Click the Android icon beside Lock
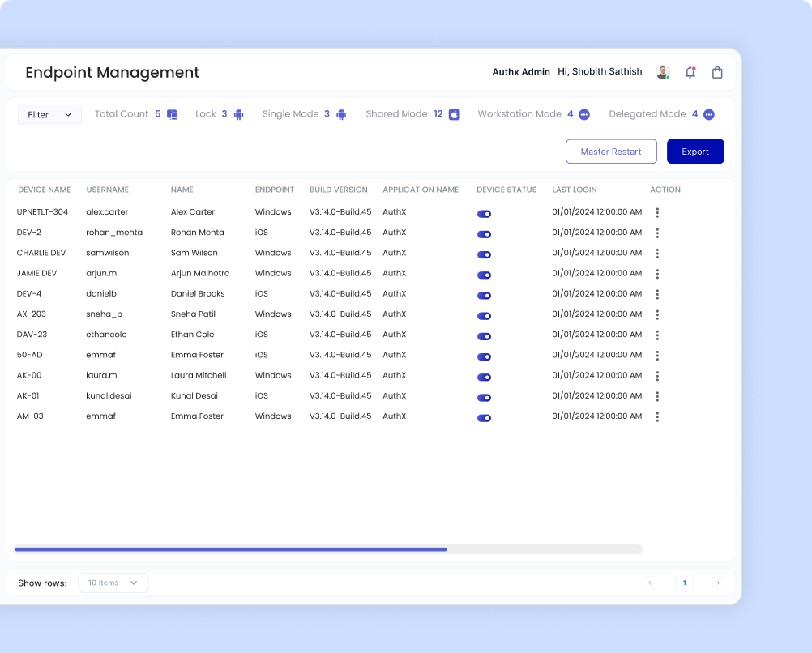This screenshot has height=653, width=812. (x=238, y=114)
